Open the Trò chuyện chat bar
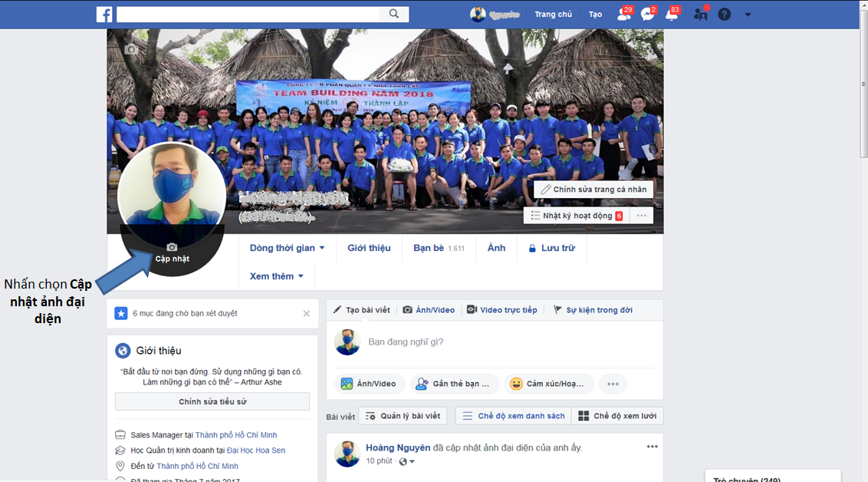Image resolution: width=868 pixels, height=482 pixels. [x=773, y=477]
